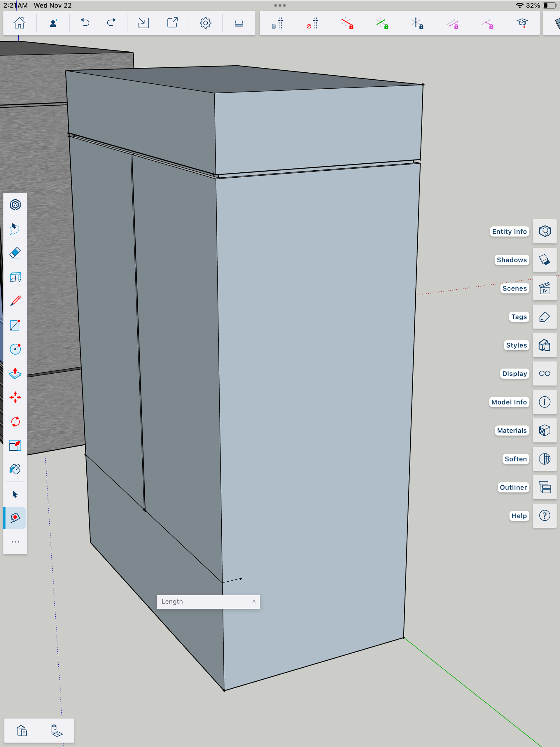Open the Tags panel

pyautogui.click(x=544, y=317)
